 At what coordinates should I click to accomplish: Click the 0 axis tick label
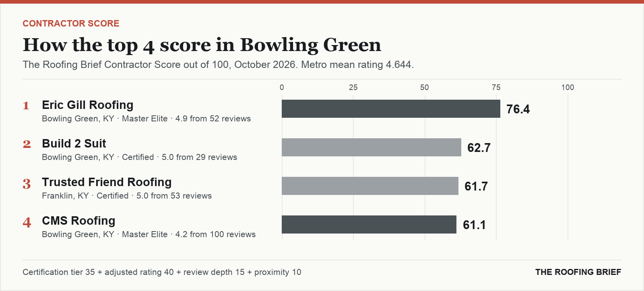tap(282, 88)
